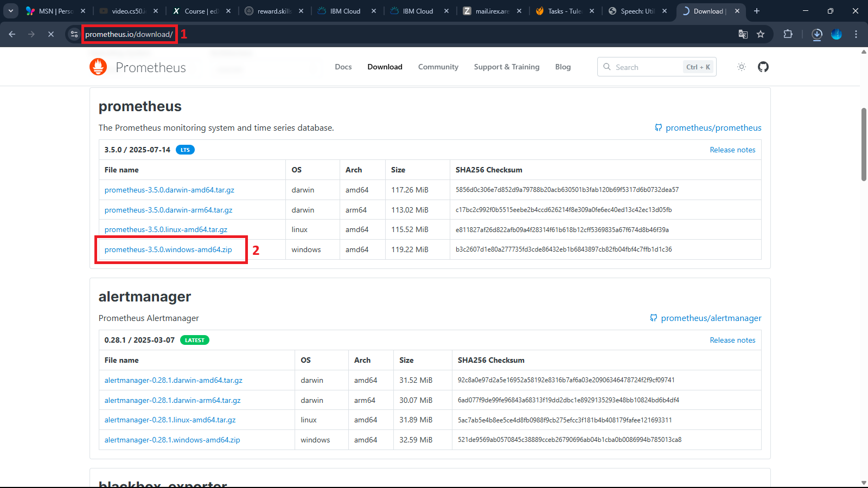
Task: Click the LTS badge next to 3.5.0
Action: coord(185,150)
